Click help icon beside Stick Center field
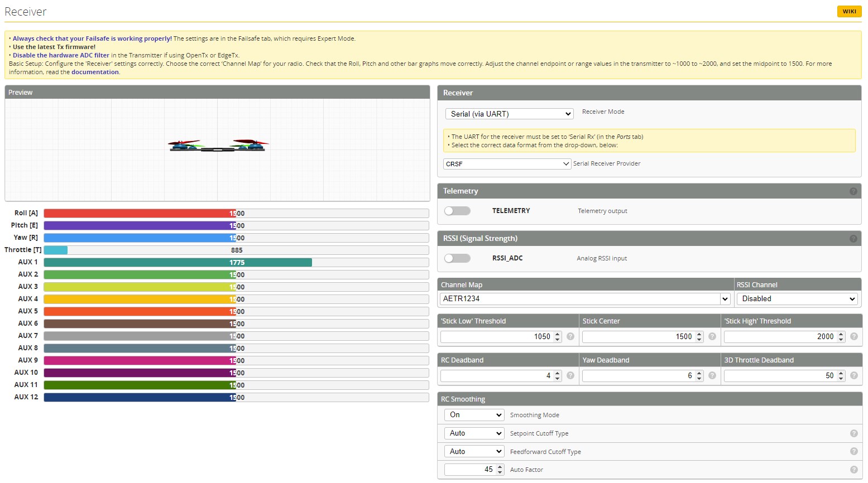Image resolution: width=868 pixels, height=483 pixels. coord(712,336)
